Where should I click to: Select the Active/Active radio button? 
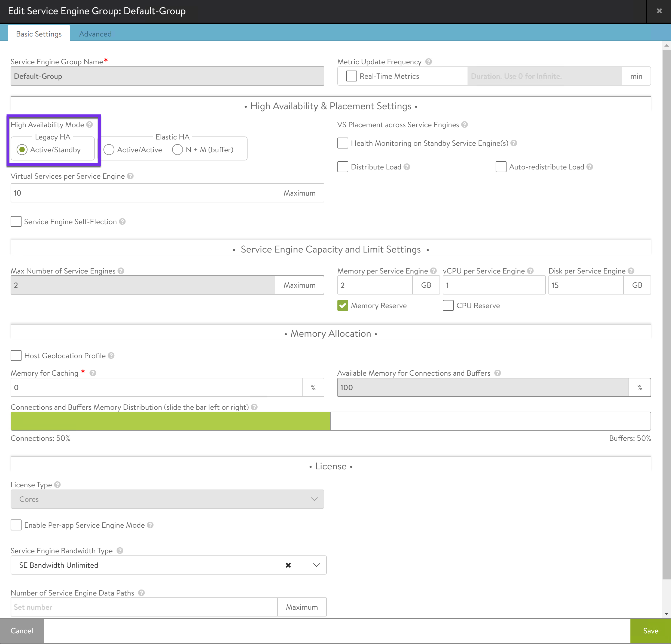(x=109, y=150)
